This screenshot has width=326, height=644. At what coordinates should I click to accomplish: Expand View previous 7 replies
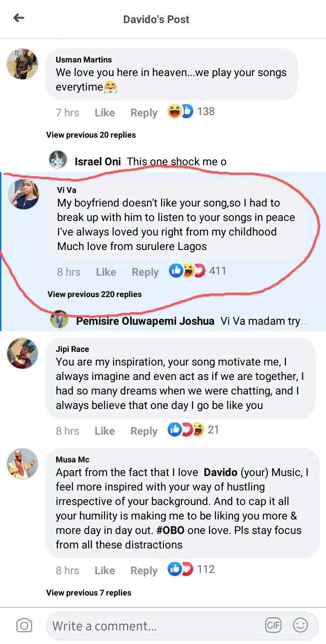[89, 593]
